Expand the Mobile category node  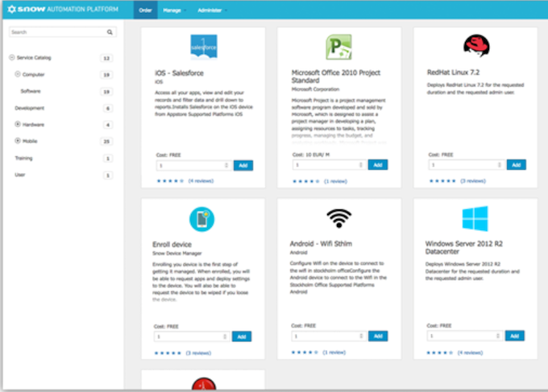(x=18, y=141)
